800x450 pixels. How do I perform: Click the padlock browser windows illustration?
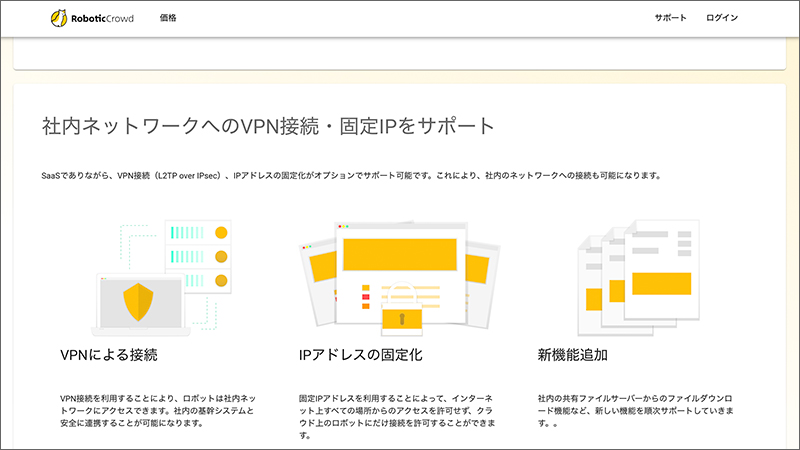399,279
